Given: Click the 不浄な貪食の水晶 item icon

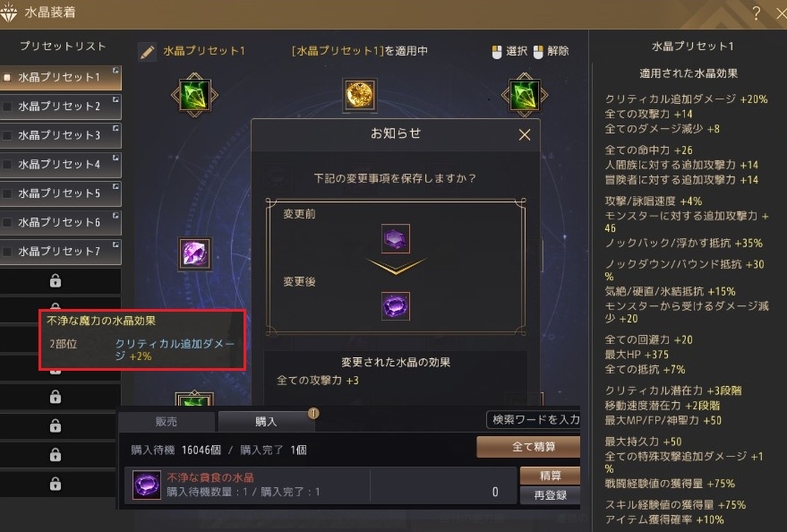Looking at the screenshot, I should pyautogui.click(x=147, y=485).
